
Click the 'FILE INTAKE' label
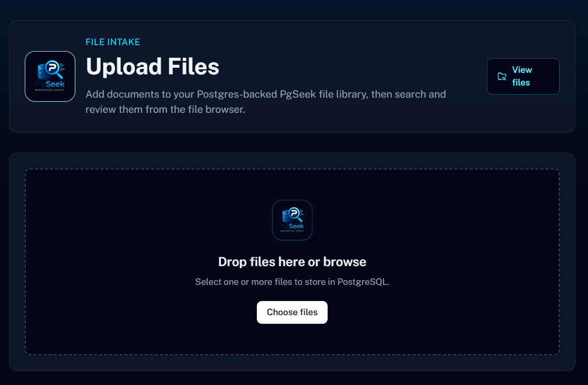pos(113,42)
